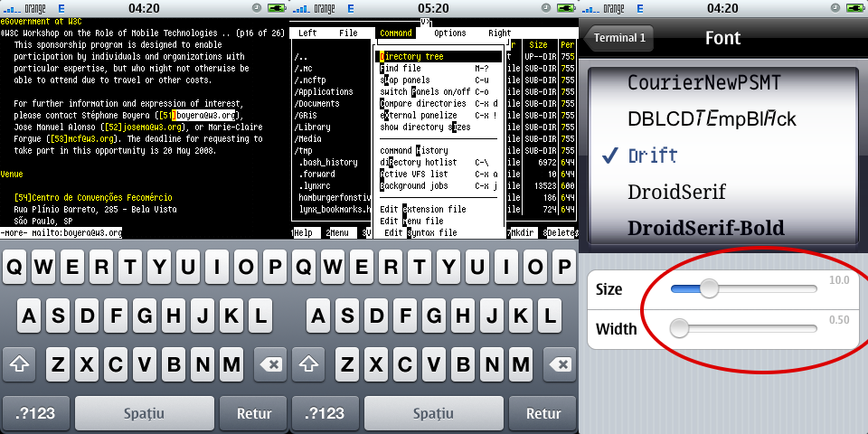868x434 pixels.
Task: Adjust the Size slider knob
Action: coord(709,288)
